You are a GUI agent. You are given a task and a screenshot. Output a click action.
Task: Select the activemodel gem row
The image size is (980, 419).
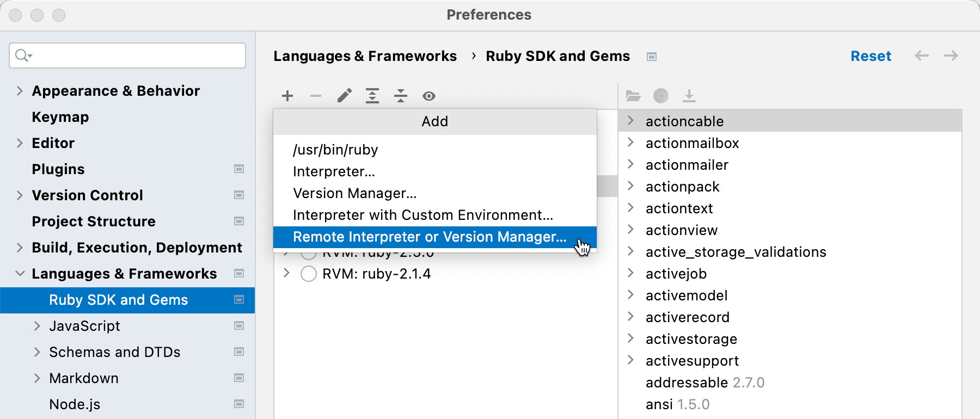[790, 295]
